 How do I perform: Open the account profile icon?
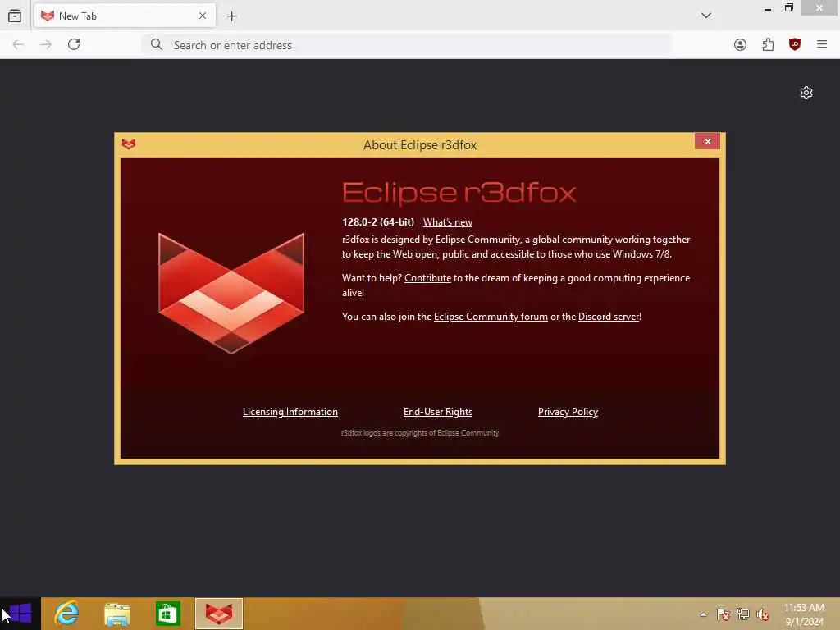coord(740,44)
